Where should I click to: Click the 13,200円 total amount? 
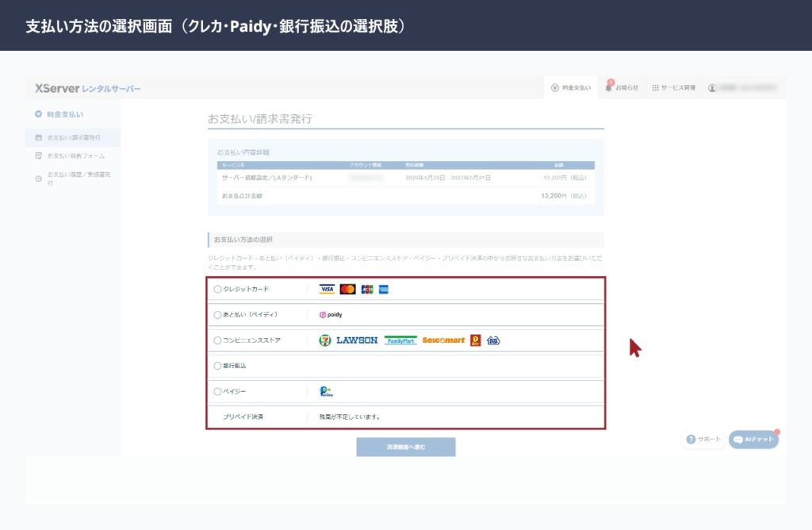(x=564, y=196)
